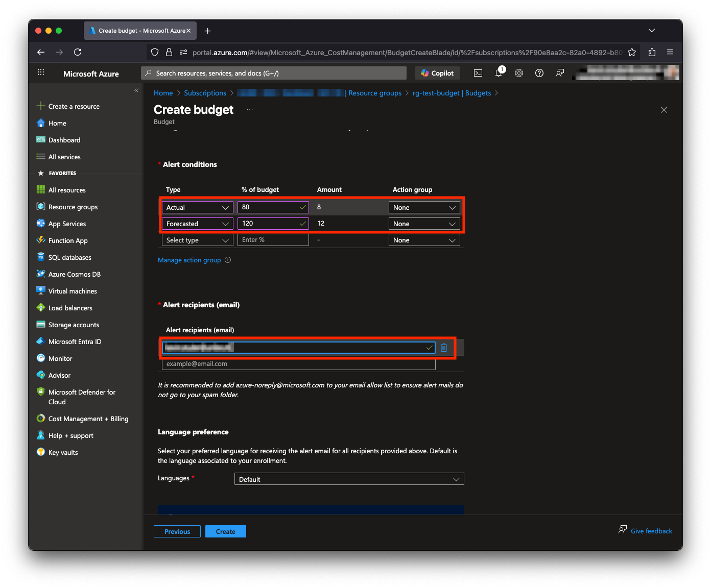Open the notifications bell
Screen dimensions: 711x588
point(499,73)
